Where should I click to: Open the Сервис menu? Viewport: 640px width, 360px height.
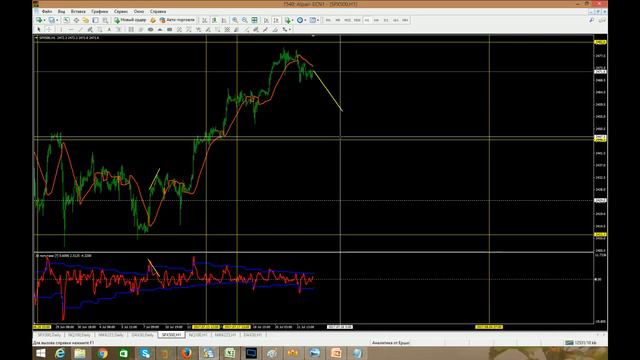tap(121, 11)
